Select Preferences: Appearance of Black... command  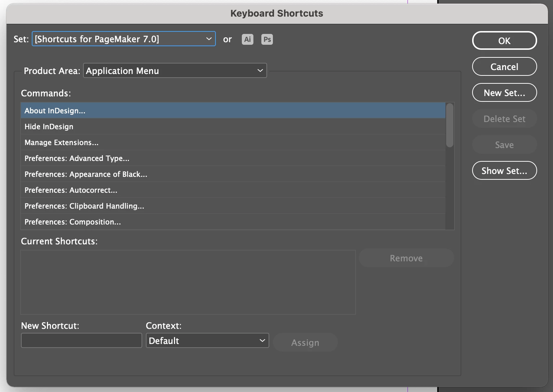[x=233, y=174]
